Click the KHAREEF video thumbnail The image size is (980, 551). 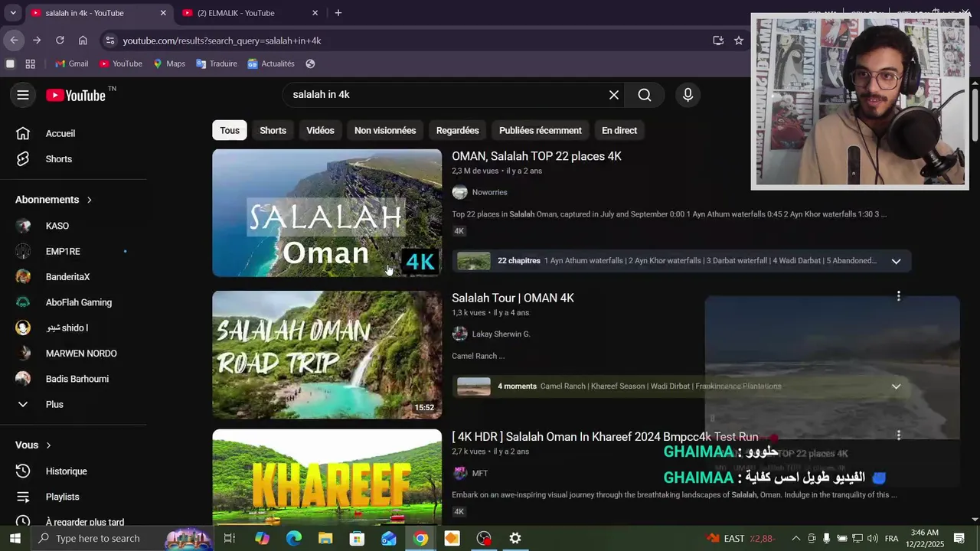(x=327, y=478)
